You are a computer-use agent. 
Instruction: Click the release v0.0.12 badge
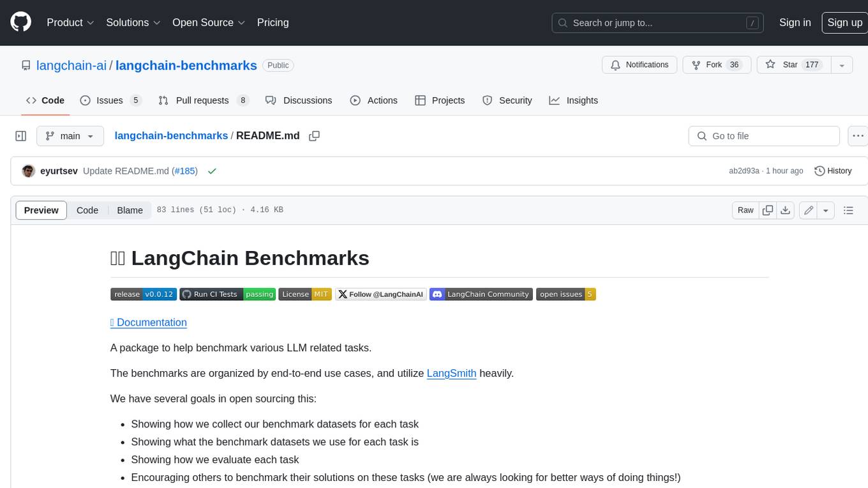coord(144,294)
